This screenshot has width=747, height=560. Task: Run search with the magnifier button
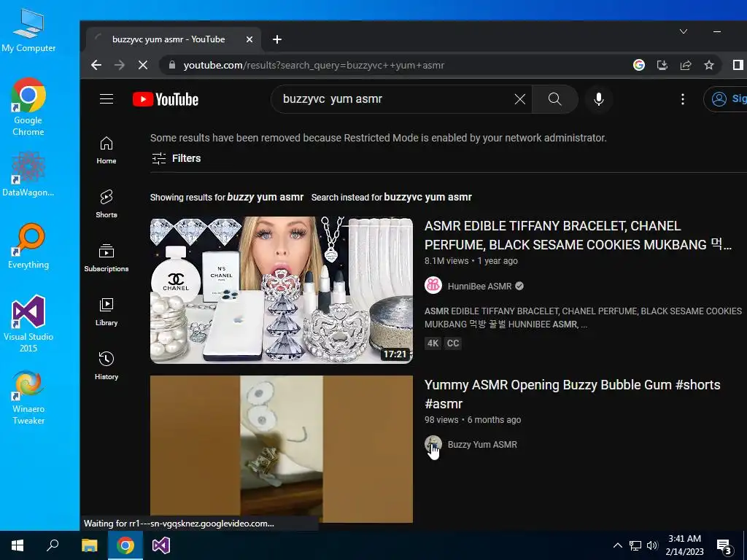click(x=554, y=99)
